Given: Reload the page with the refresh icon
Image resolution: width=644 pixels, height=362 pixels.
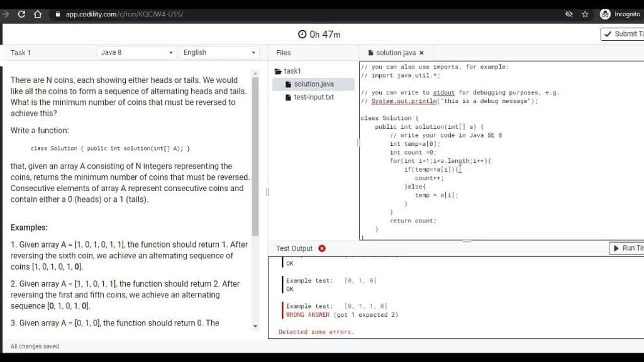Looking at the screenshot, I should pyautogui.click(x=21, y=14).
